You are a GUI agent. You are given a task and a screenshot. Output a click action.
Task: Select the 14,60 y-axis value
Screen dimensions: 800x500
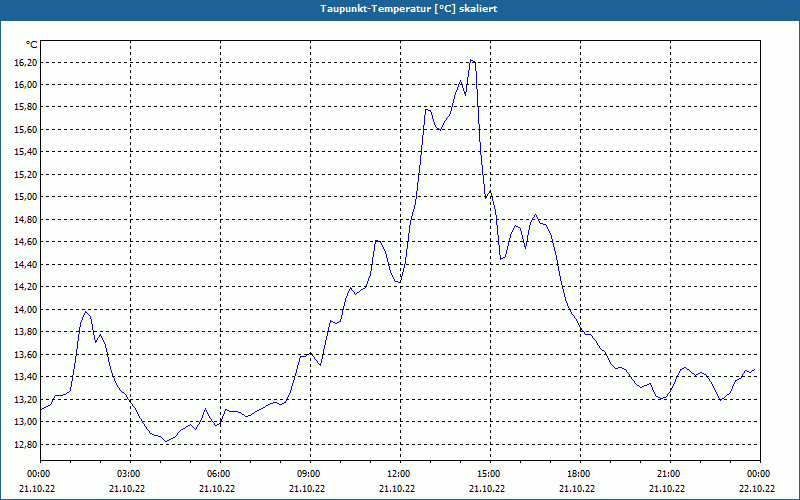point(28,242)
